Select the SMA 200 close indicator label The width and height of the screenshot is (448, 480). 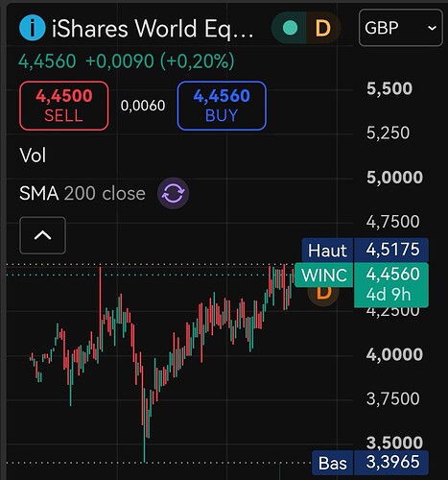click(83, 193)
